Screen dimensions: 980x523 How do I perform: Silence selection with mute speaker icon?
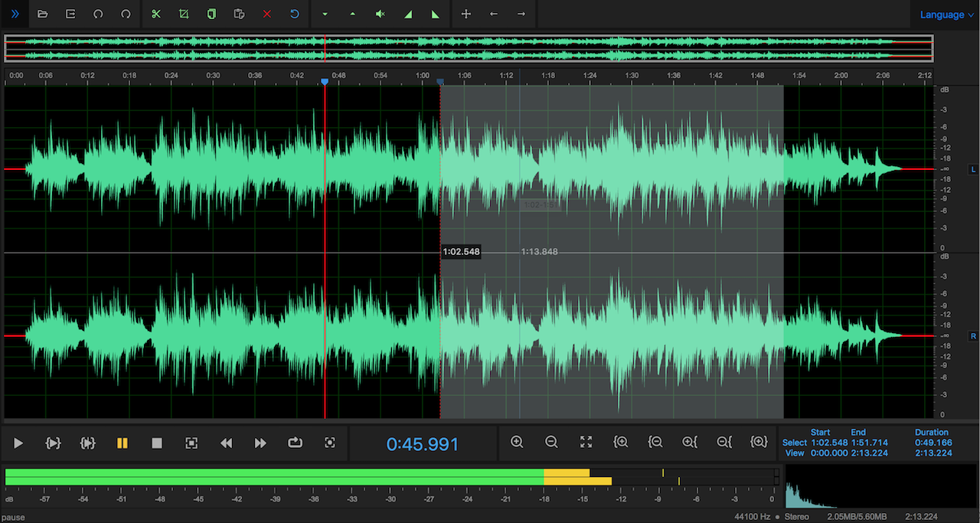coord(380,14)
